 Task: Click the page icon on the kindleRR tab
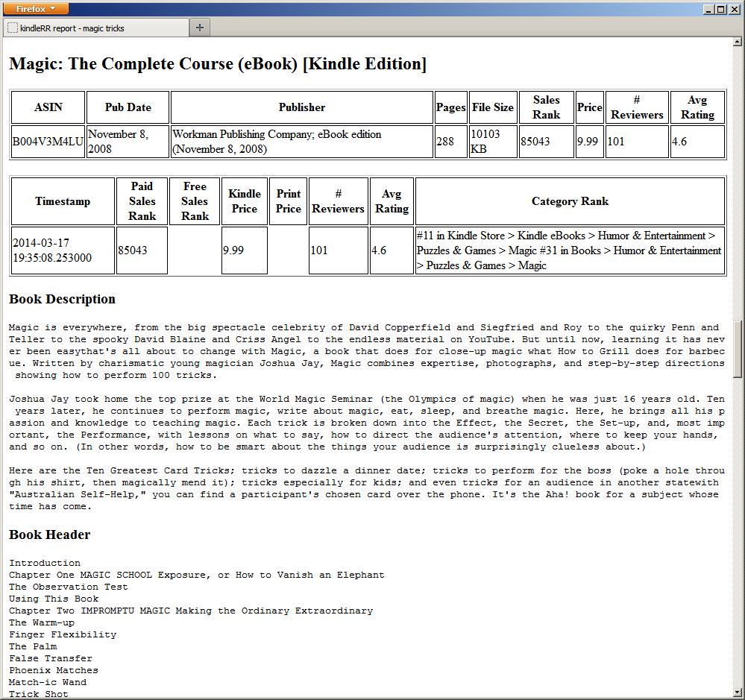click(13, 28)
